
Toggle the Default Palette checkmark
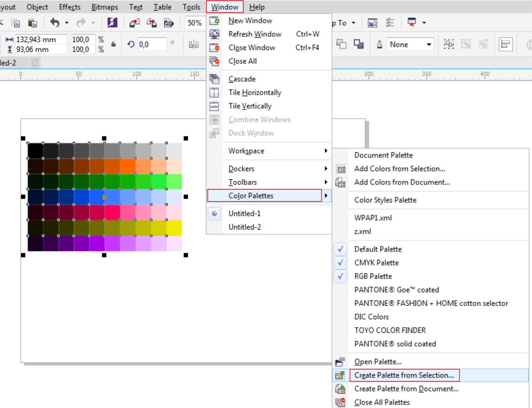(340, 249)
